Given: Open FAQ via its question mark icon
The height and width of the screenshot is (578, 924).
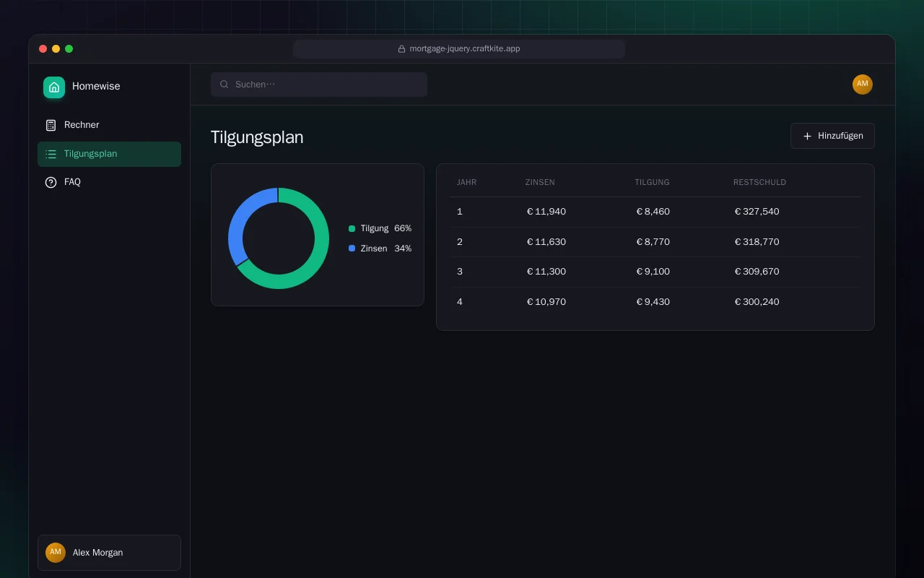Looking at the screenshot, I should pos(51,182).
